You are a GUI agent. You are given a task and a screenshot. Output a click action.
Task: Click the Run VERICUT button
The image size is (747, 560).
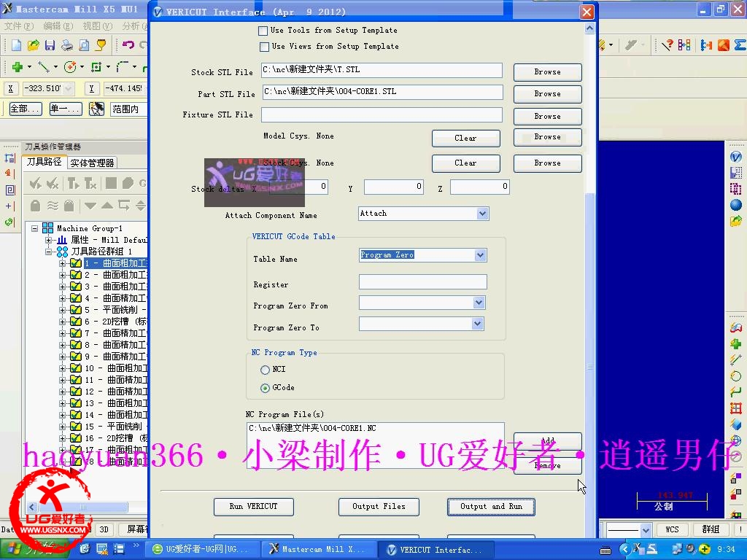click(253, 507)
